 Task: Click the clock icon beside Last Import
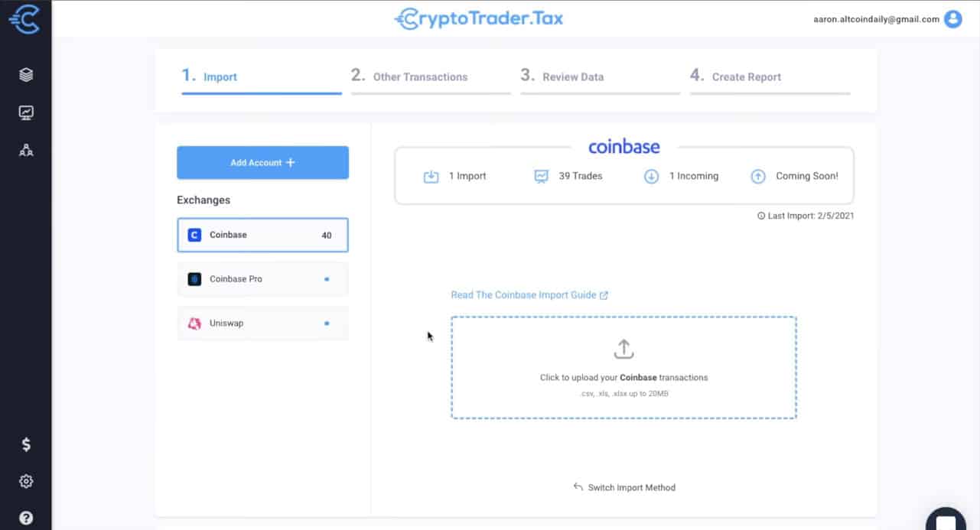click(761, 216)
